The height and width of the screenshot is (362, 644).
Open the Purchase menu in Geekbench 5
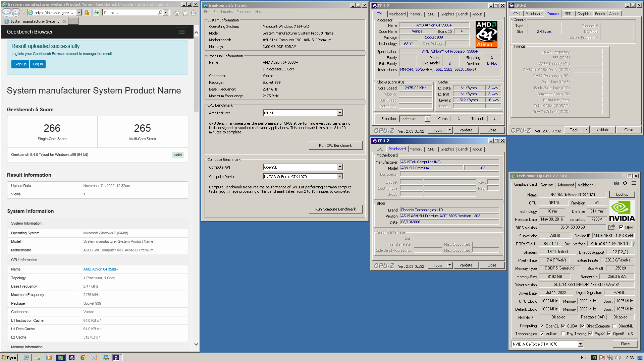click(x=244, y=12)
